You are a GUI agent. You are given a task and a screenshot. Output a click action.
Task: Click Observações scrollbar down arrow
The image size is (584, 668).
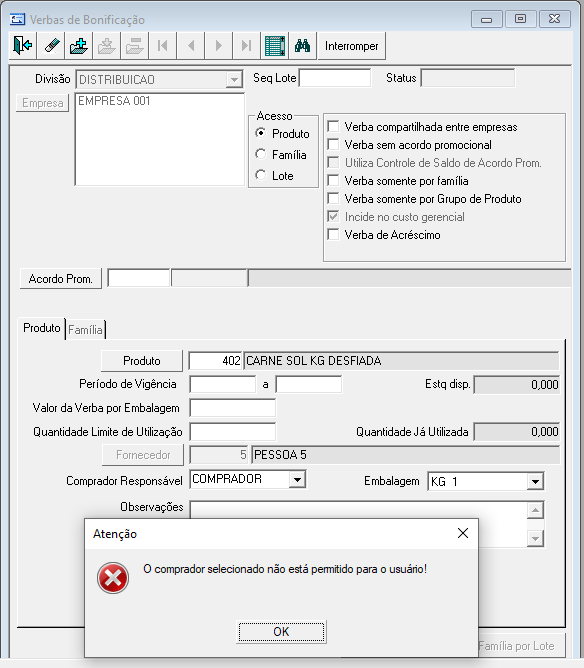click(535, 538)
